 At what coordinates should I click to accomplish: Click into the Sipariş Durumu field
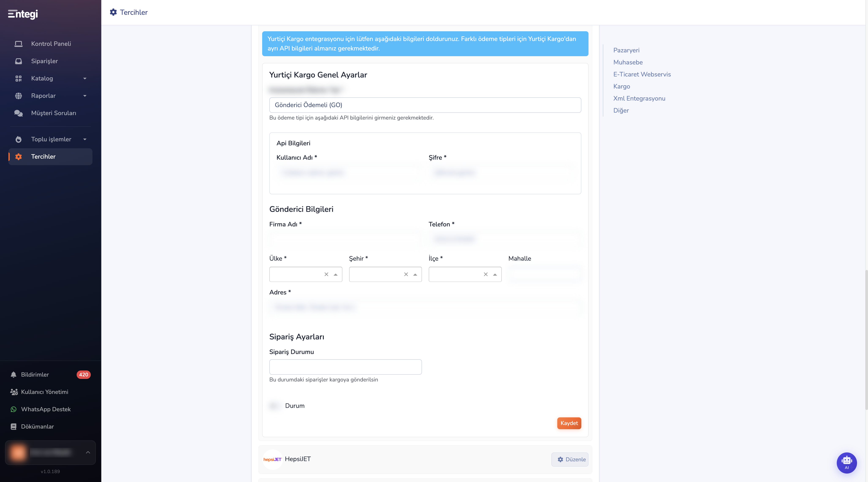coord(345,367)
